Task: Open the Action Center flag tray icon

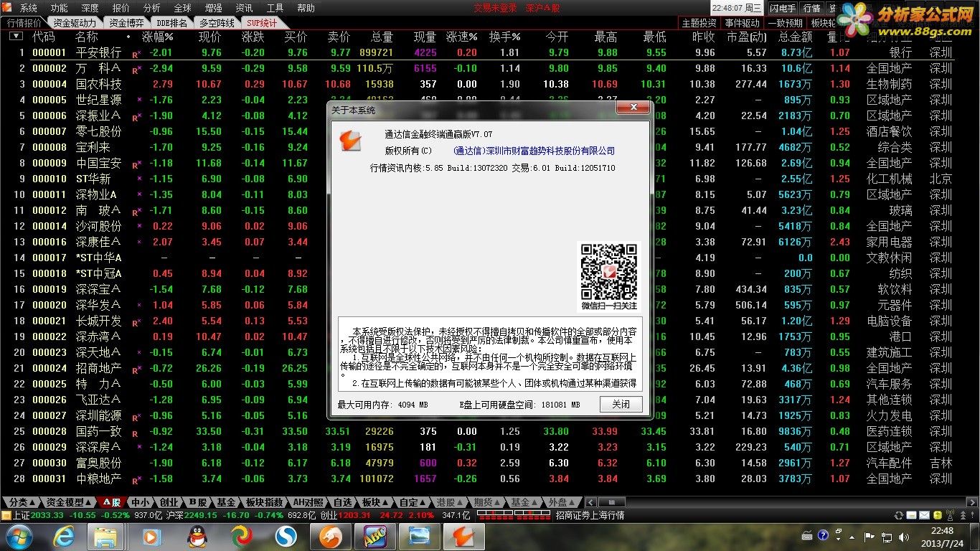Action: (870, 536)
